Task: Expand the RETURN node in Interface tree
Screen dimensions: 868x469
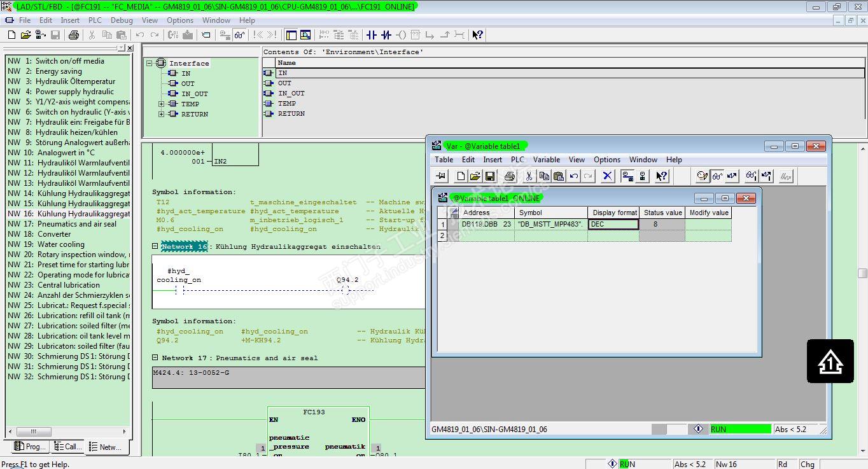Action: pyautogui.click(x=162, y=114)
